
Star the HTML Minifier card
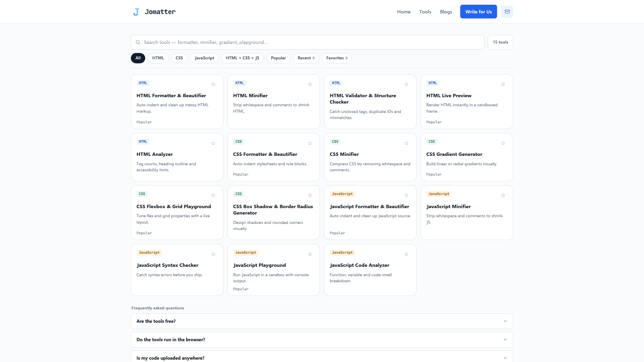coord(310,84)
